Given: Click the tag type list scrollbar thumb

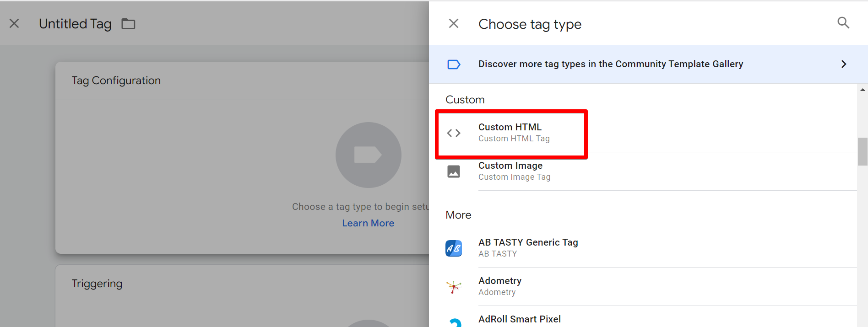Looking at the screenshot, I should (x=863, y=151).
